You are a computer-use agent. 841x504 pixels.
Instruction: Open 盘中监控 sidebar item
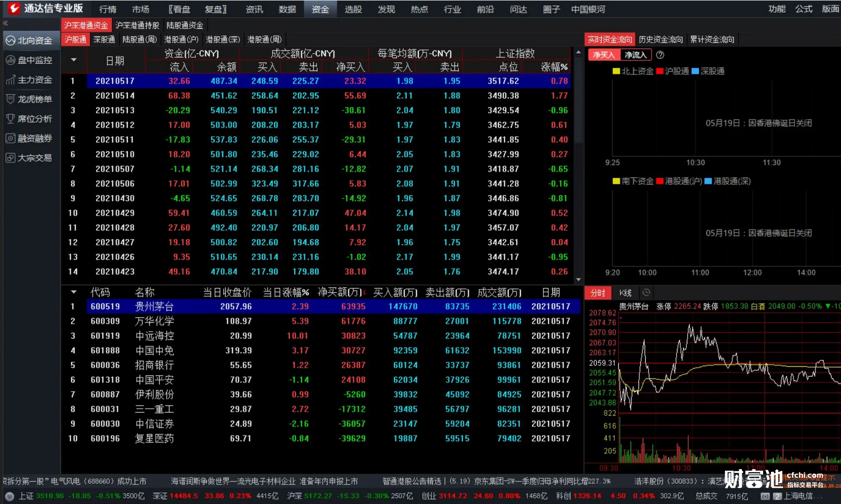(30, 60)
